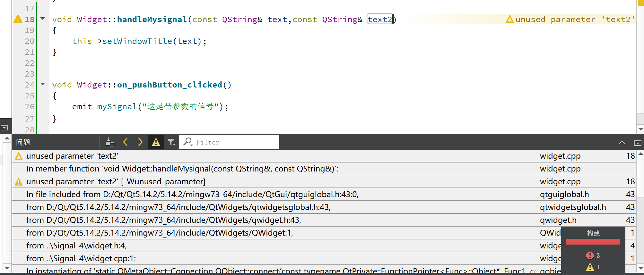Click the widget.cpp filename in the first issue row
This screenshot has width=644, height=275.
(x=560, y=156)
